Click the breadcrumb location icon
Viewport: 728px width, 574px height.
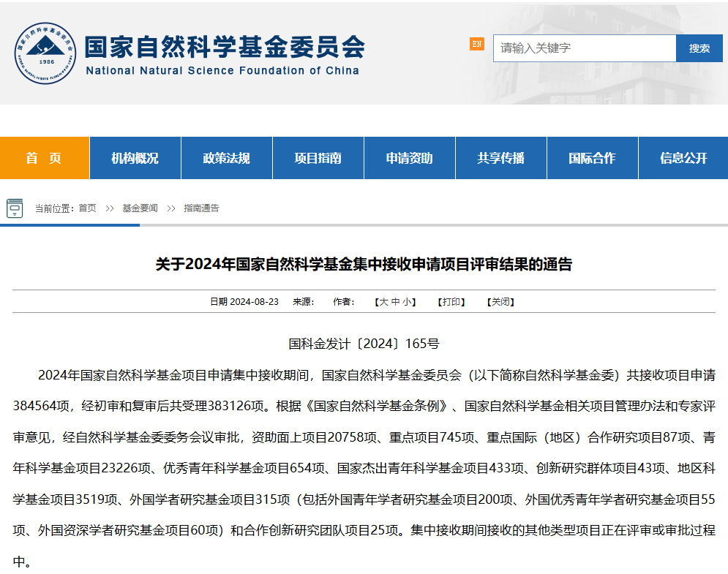coord(15,208)
